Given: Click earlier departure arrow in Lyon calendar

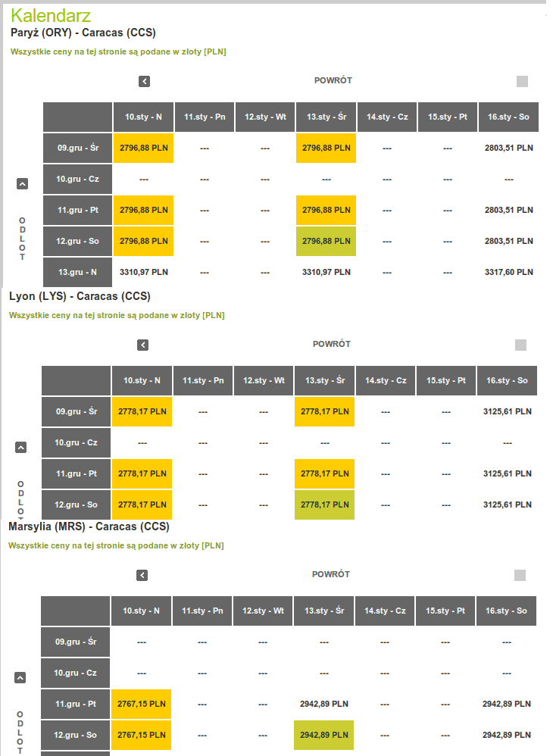Looking at the screenshot, I should (20, 448).
